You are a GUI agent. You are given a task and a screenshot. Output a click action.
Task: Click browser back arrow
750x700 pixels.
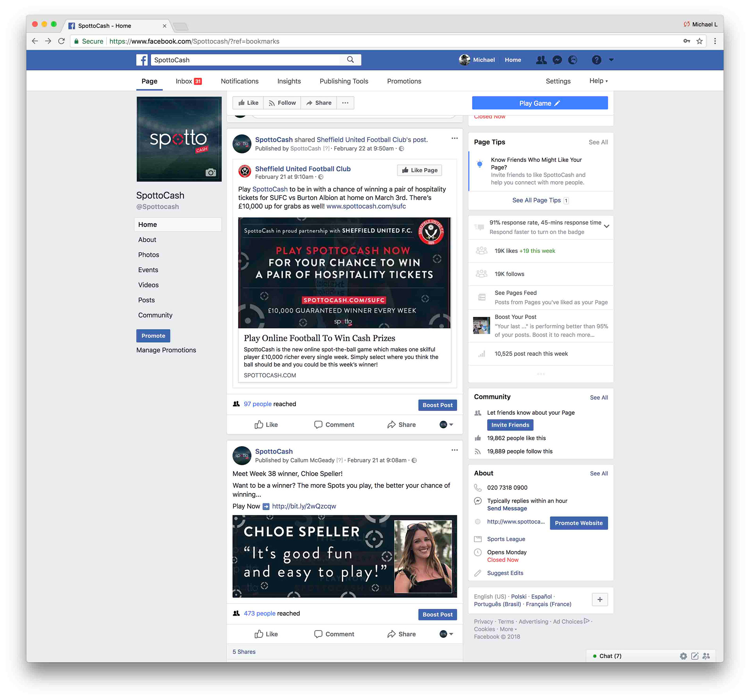point(35,41)
